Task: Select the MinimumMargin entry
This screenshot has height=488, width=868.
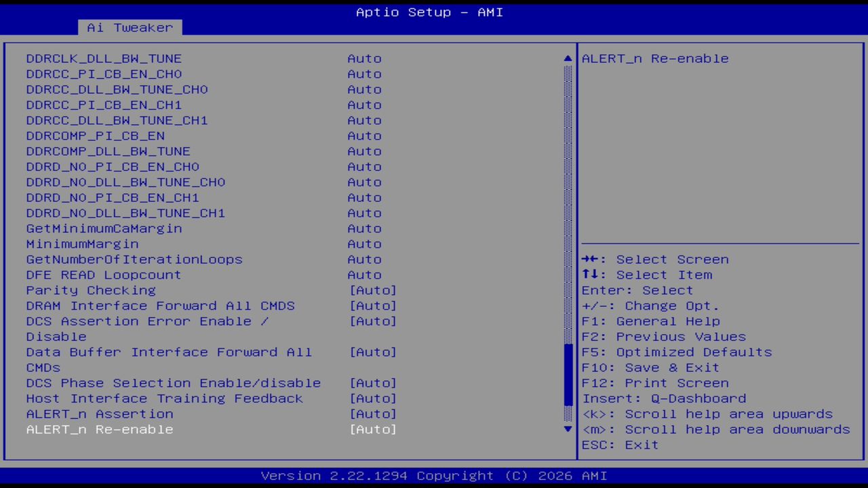Action: (81, 244)
